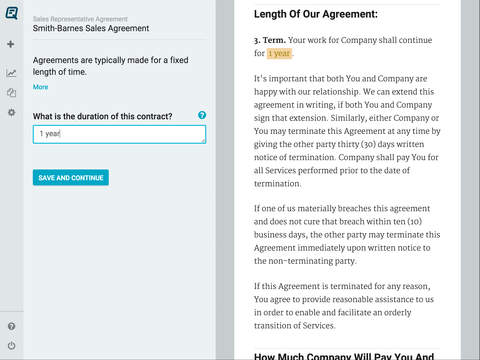Click the app logo in the sidebar
The height and width of the screenshot is (360, 480).
point(12,13)
